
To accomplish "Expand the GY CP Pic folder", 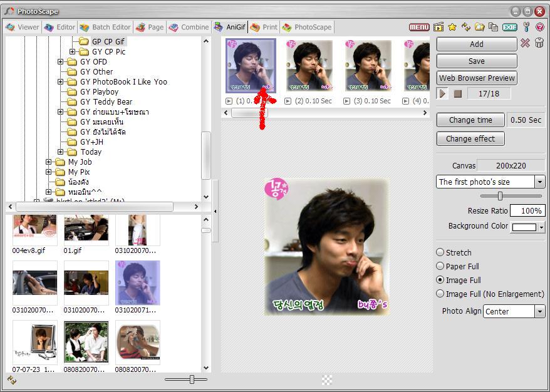I will (72, 51).
